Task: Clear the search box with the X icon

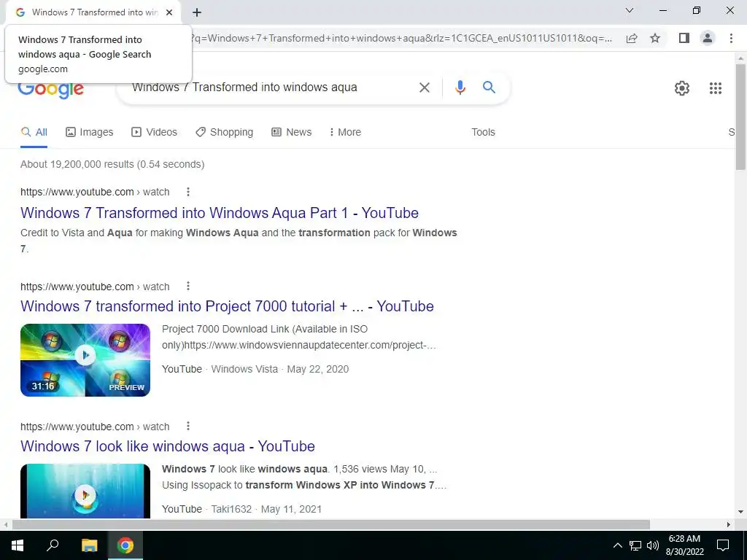Action: coord(424,87)
